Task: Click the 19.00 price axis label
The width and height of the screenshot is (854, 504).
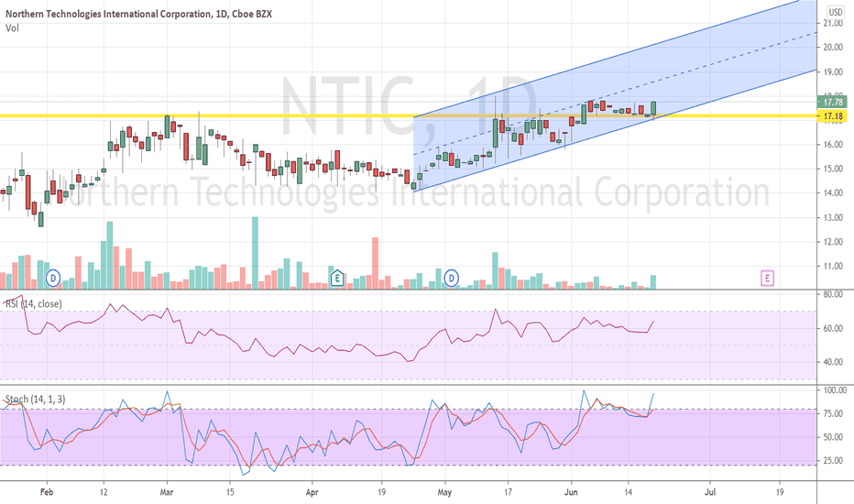Action: pos(833,71)
